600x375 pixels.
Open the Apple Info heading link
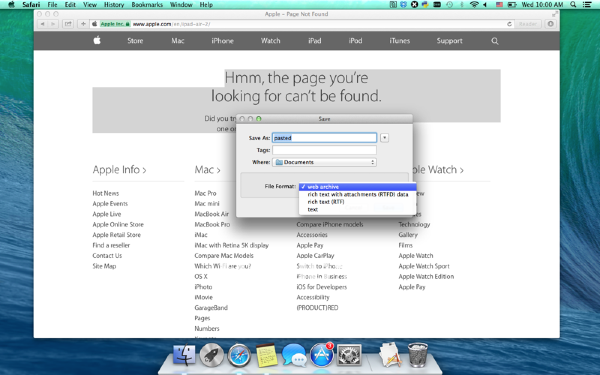tap(119, 170)
